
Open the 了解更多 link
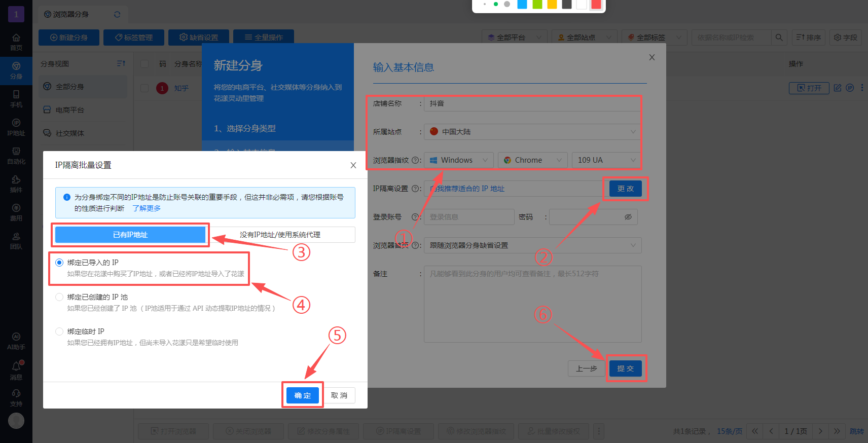[147, 208]
